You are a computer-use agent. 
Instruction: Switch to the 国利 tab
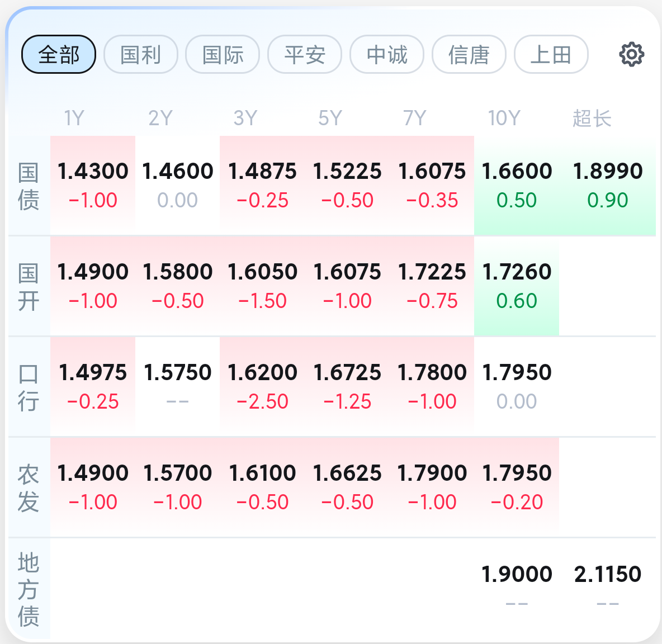(x=140, y=54)
